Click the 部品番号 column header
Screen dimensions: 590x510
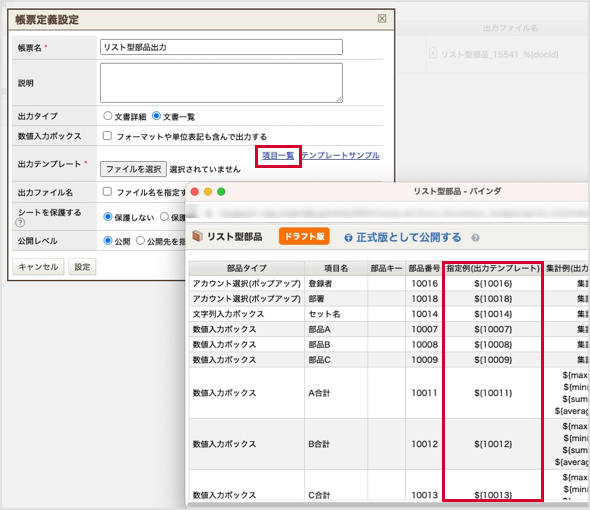click(424, 268)
